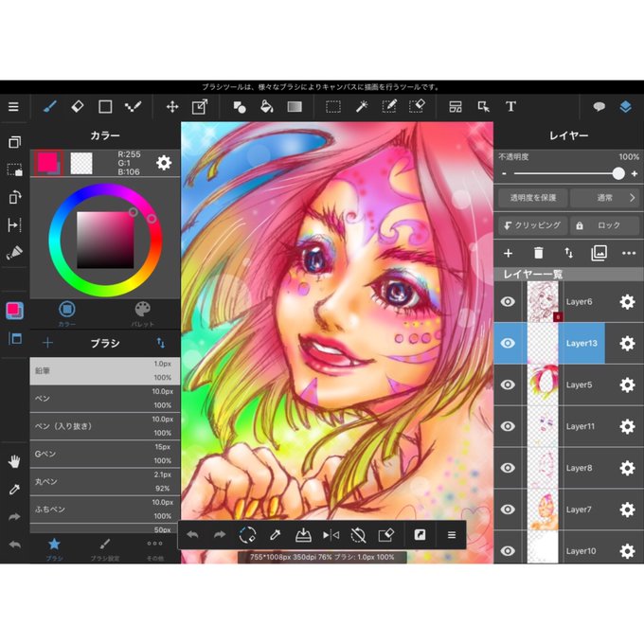Select the Shape rectangle tool
Viewport: 644px width, 644px height.
[x=105, y=107]
